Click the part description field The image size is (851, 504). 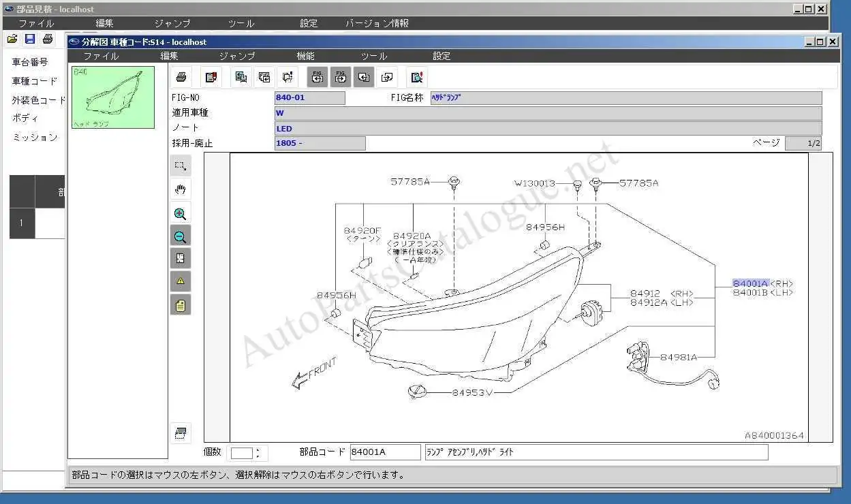(596, 452)
